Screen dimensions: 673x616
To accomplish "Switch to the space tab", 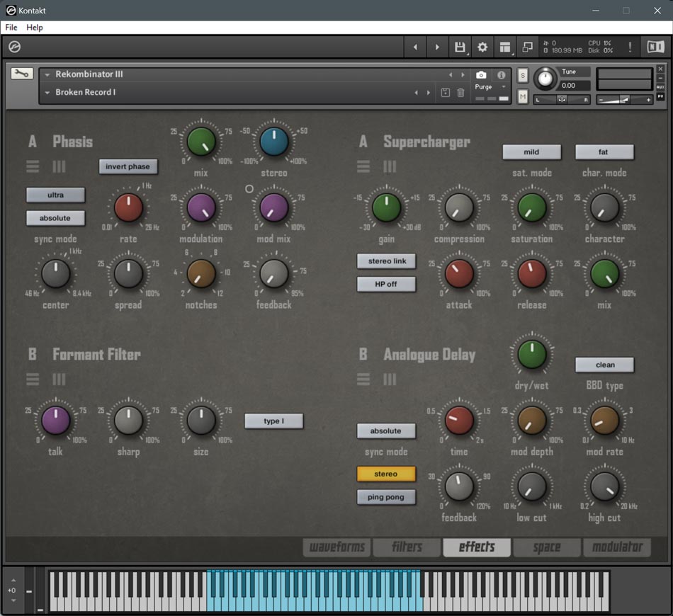I will [547, 547].
